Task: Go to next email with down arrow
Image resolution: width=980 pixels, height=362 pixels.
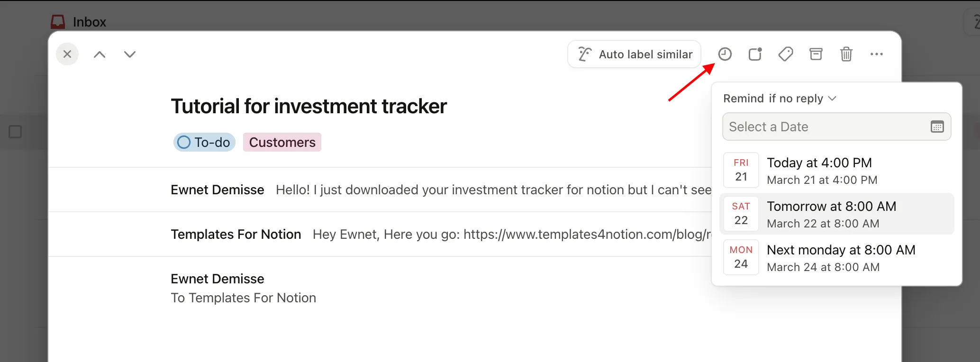Action: point(130,54)
